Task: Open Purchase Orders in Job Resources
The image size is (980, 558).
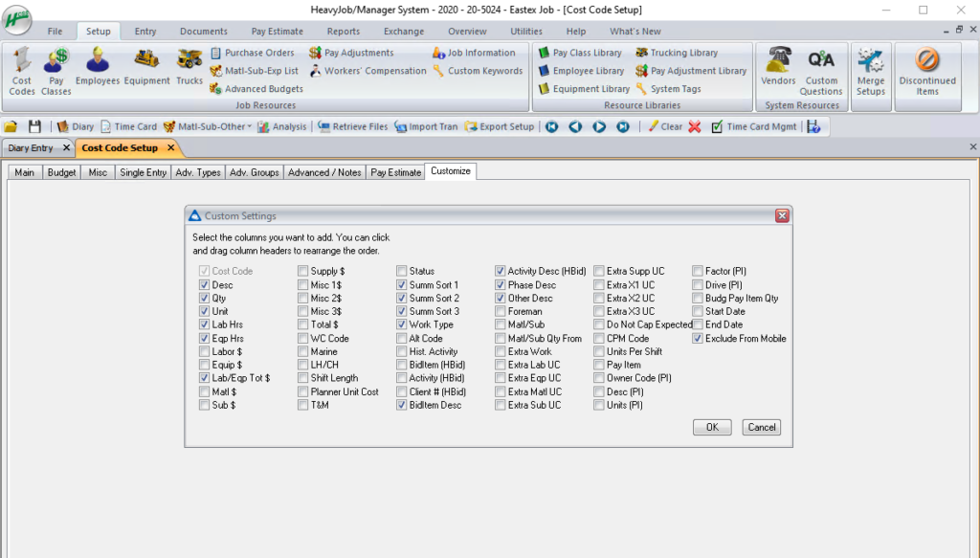Action: pos(253,53)
